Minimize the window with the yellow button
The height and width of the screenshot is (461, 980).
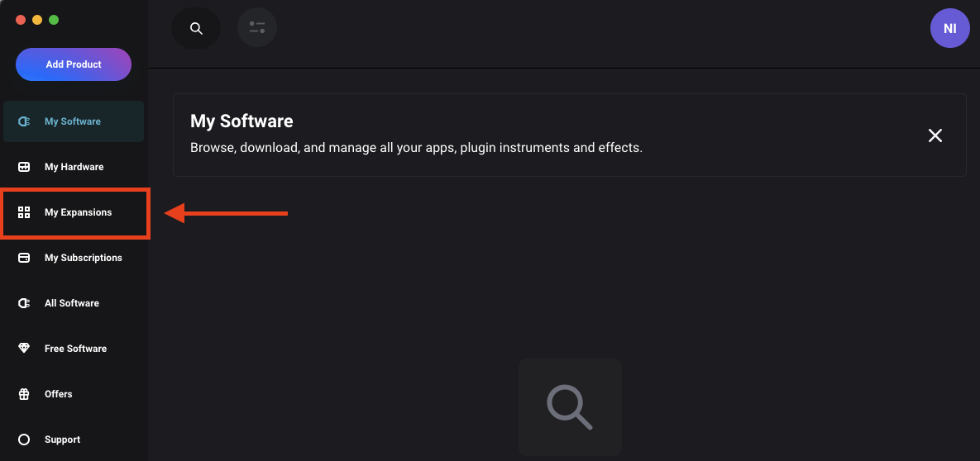click(37, 20)
